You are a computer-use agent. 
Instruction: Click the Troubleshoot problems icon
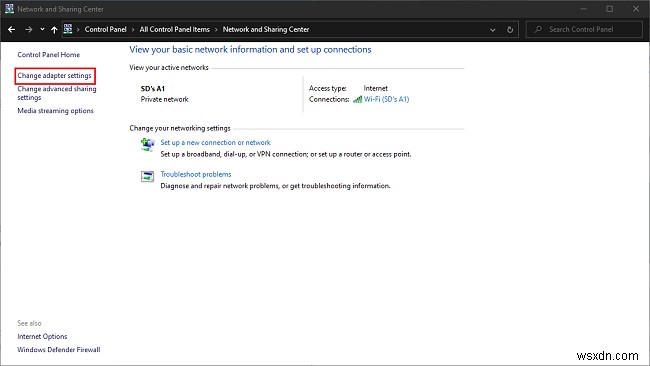pos(147,177)
